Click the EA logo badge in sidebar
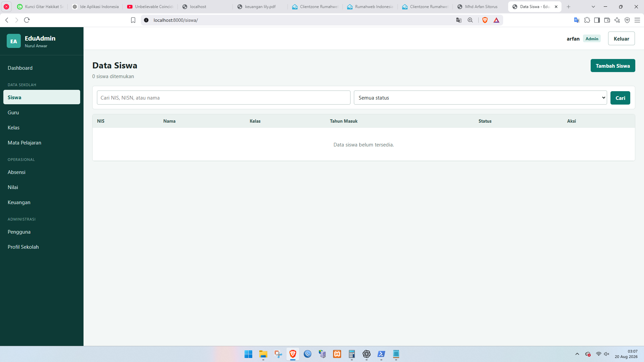 [x=14, y=41]
